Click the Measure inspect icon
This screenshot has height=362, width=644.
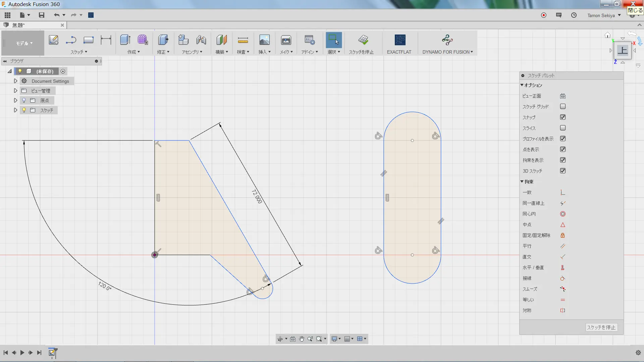pos(243,40)
